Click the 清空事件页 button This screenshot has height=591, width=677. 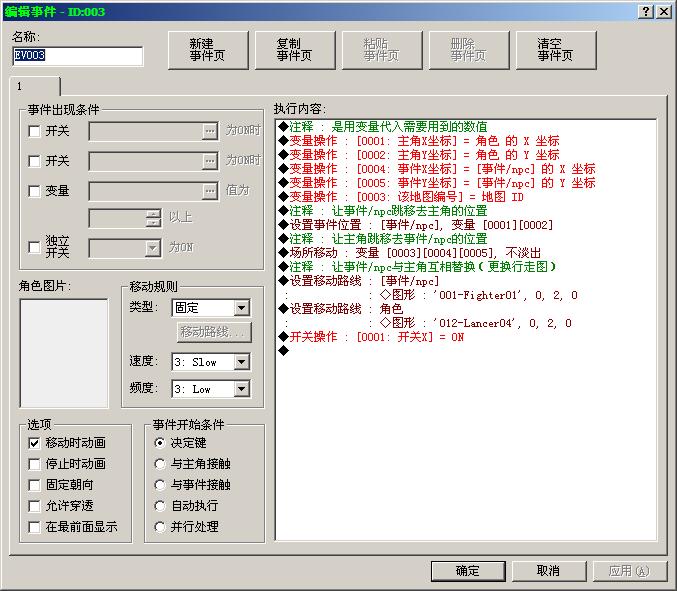[x=556, y=50]
